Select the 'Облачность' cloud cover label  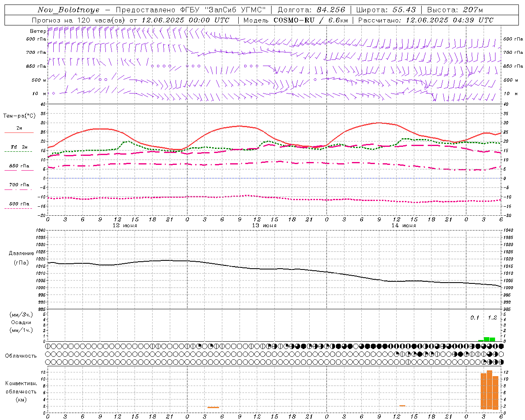click(x=21, y=356)
